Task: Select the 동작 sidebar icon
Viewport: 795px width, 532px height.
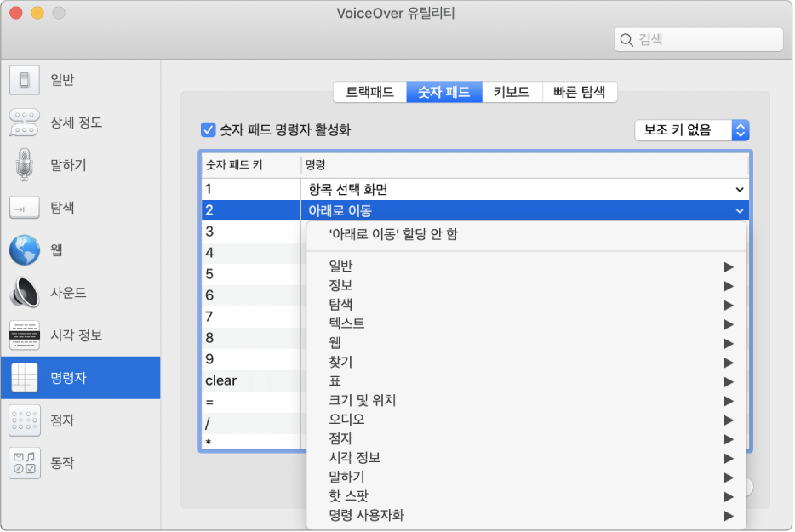Action: (x=24, y=462)
